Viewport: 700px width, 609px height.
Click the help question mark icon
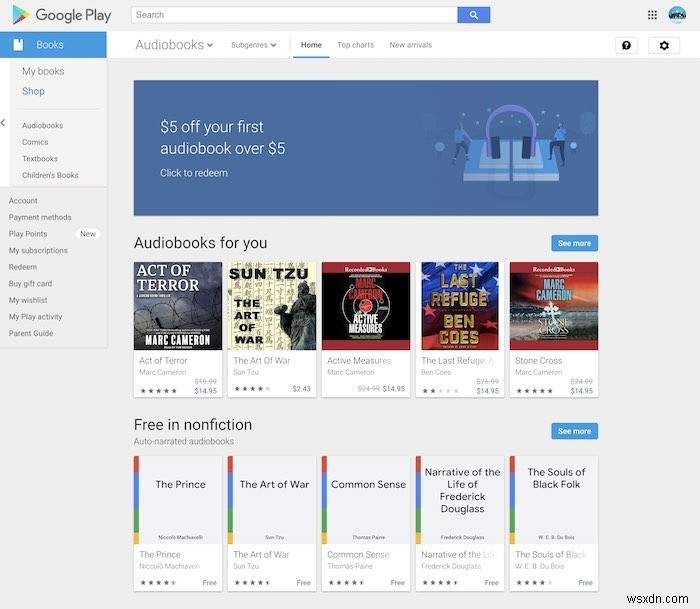click(x=626, y=45)
